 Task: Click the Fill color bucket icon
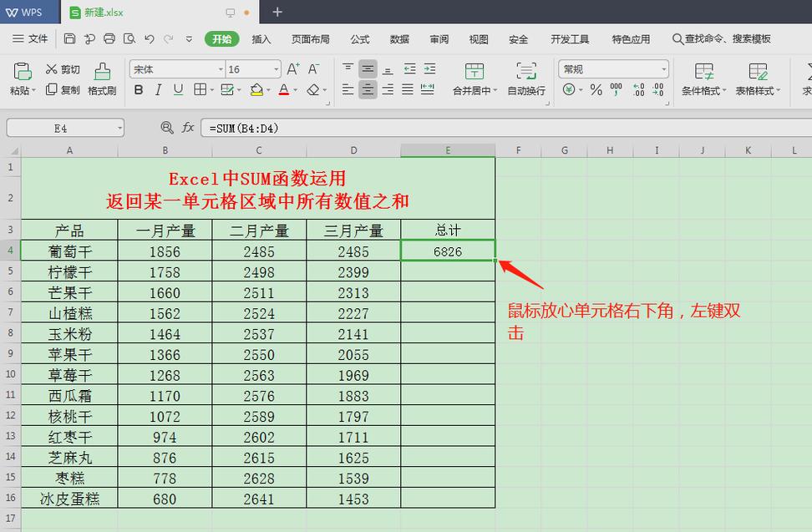click(x=256, y=89)
